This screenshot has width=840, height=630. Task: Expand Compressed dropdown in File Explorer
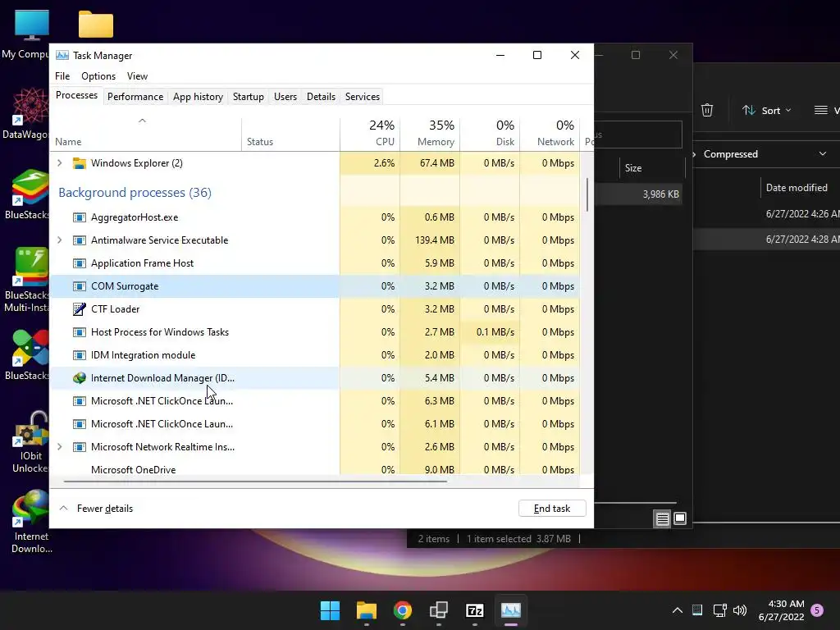pyautogui.click(x=822, y=153)
